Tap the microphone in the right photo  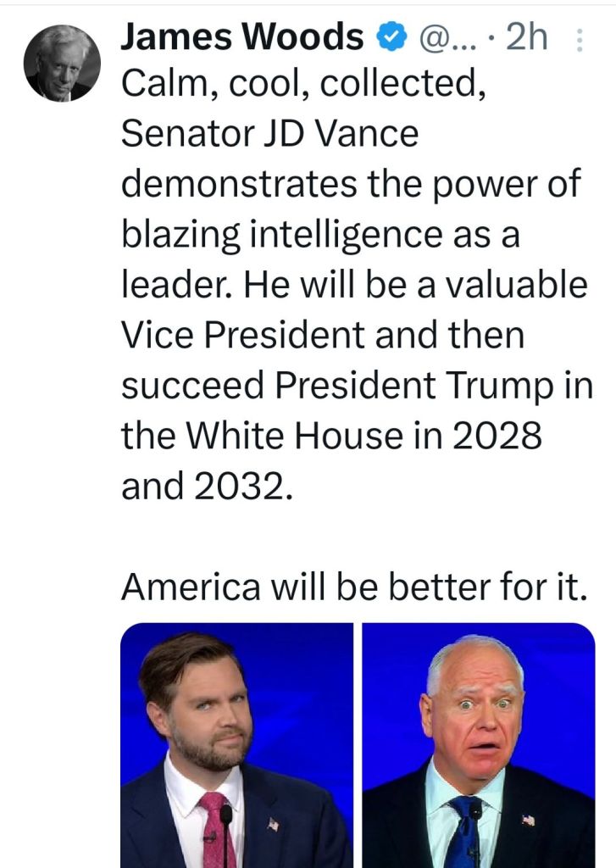[x=475, y=813]
